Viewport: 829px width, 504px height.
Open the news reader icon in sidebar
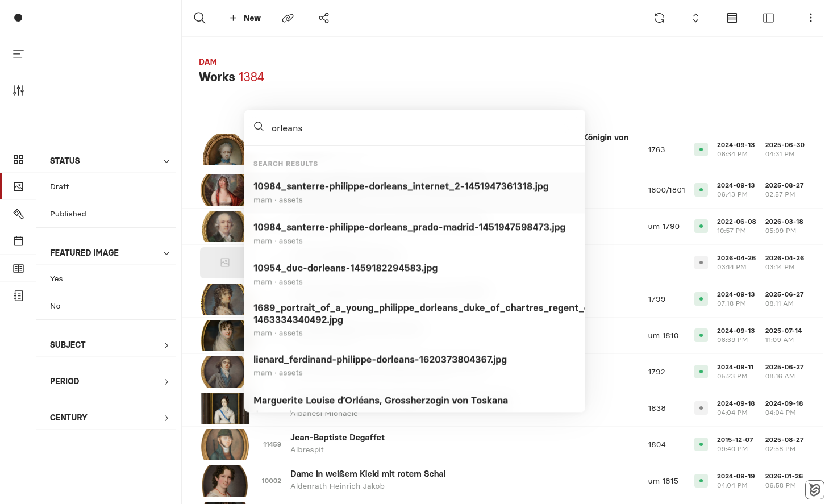18,268
